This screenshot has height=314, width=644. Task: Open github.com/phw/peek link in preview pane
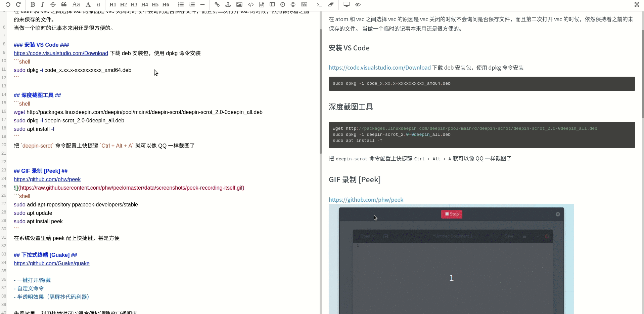click(x=366, y=200)
